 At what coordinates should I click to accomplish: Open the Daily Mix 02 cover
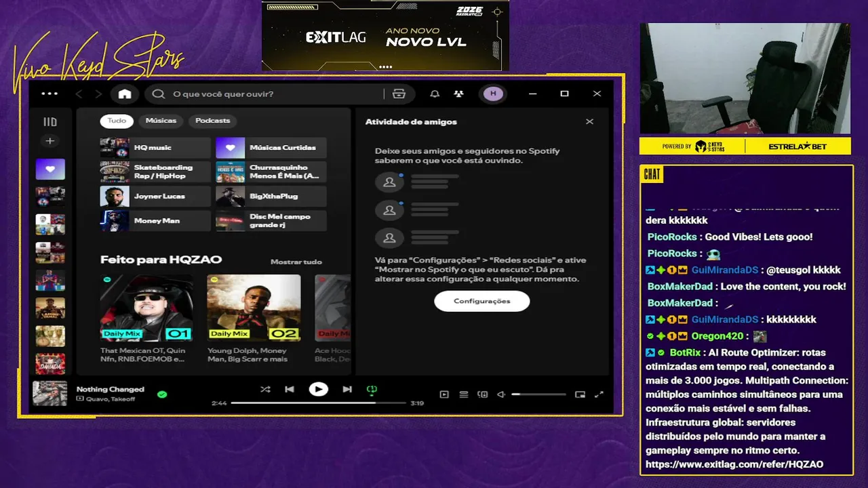pyautogui.click(x=254, y=308)
